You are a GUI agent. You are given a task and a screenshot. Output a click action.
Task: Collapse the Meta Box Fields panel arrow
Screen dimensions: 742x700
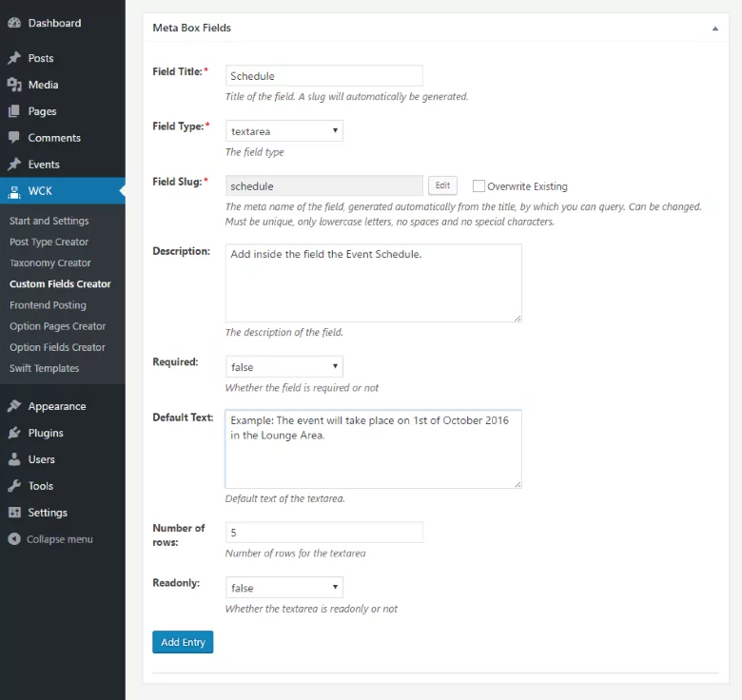tap(715, 29)
